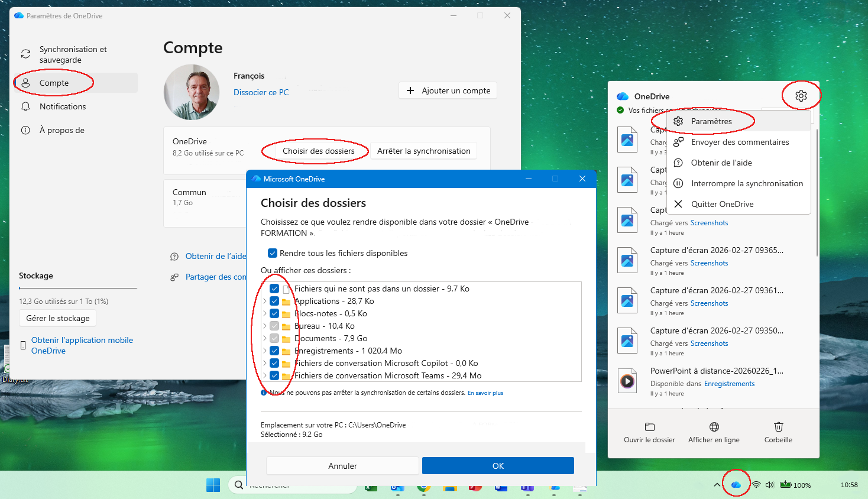868x499 pixels.
Task: Toggle 'Rendre tous les fichiers disponibles' checkbox
Action: click(273, 253)
